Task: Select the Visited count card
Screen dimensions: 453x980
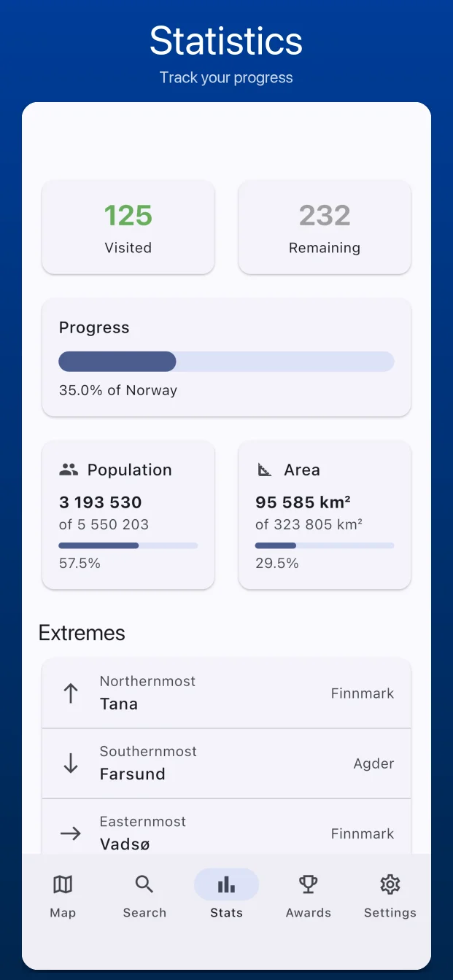Action: (128, 227)
